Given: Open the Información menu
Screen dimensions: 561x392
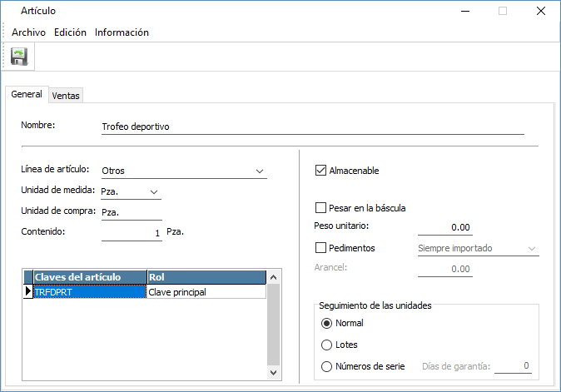Looking at the screenshot, I should coord(122,32).
